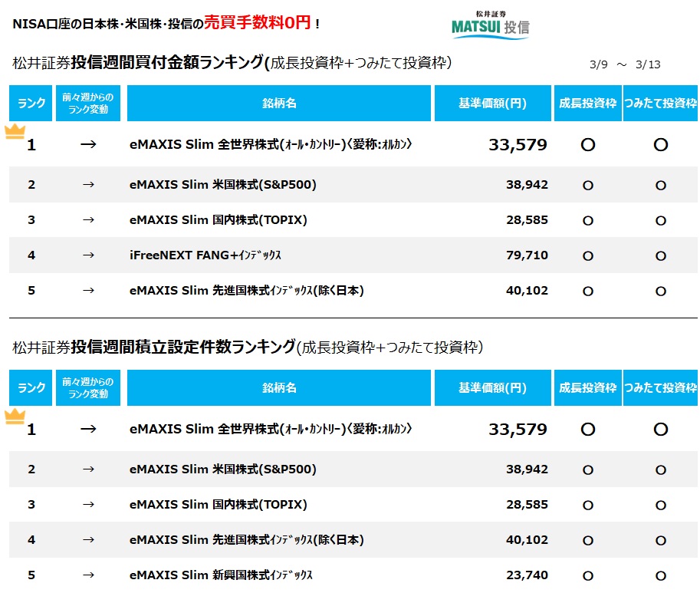
Task: Toggle the 成長投資枠 circle for FANG+インデックス
Action: [587, 255]
